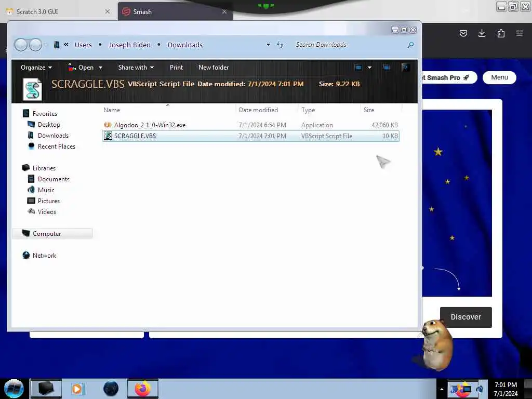Show hidden tray icons arrow

tap(442, 389)
